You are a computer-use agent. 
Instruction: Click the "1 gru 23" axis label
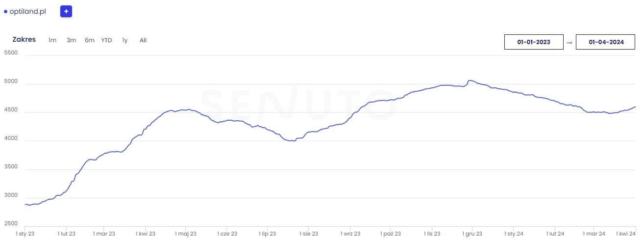coord(472,234)
